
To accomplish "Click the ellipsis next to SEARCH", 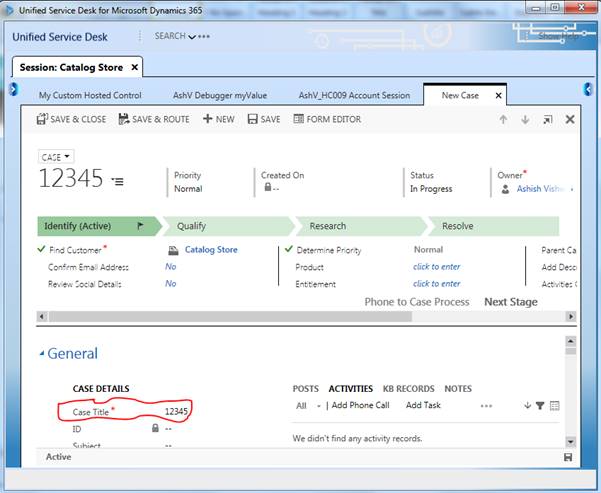I will [204, 36].
